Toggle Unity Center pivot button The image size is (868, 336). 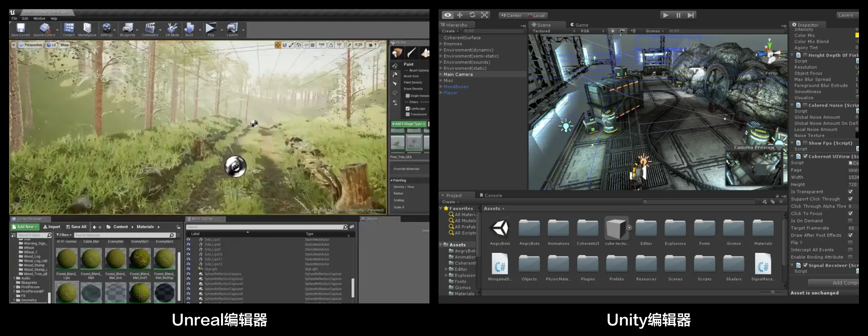[x=511, y=15]
